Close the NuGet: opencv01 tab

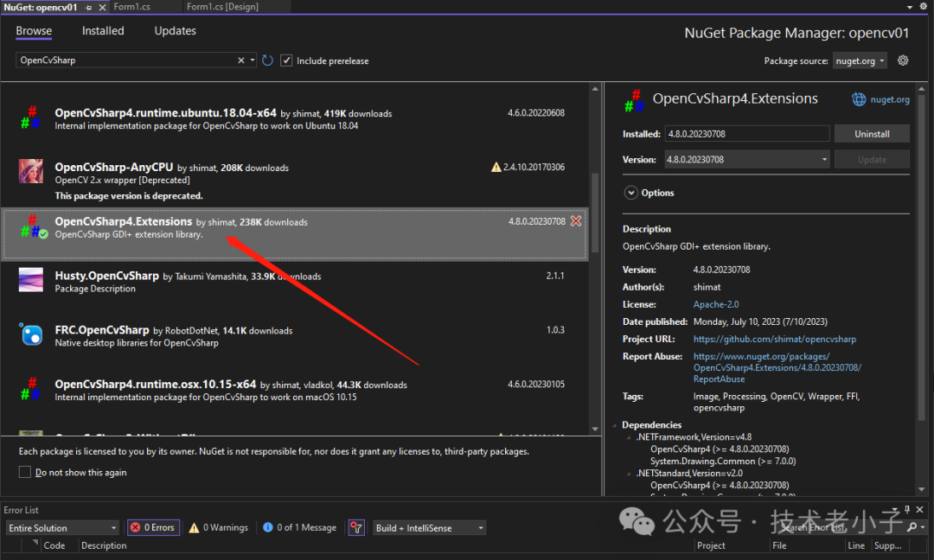click(102, 7)
